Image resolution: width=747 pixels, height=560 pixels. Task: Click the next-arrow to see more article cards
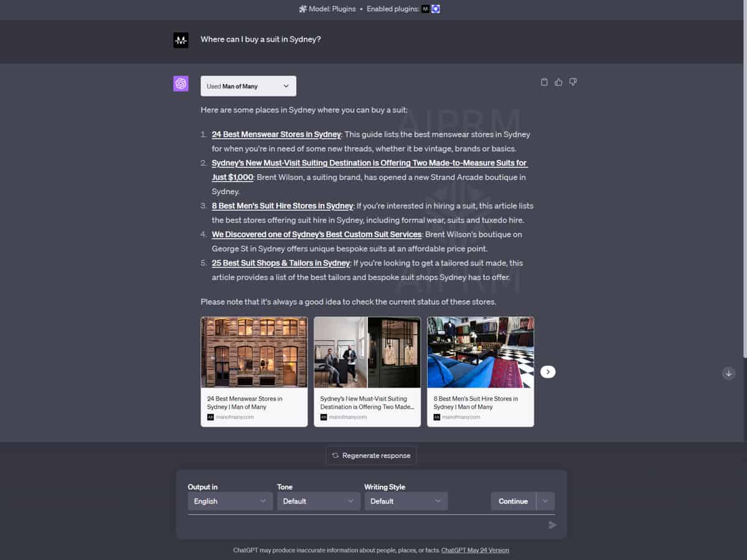point(548,371)
